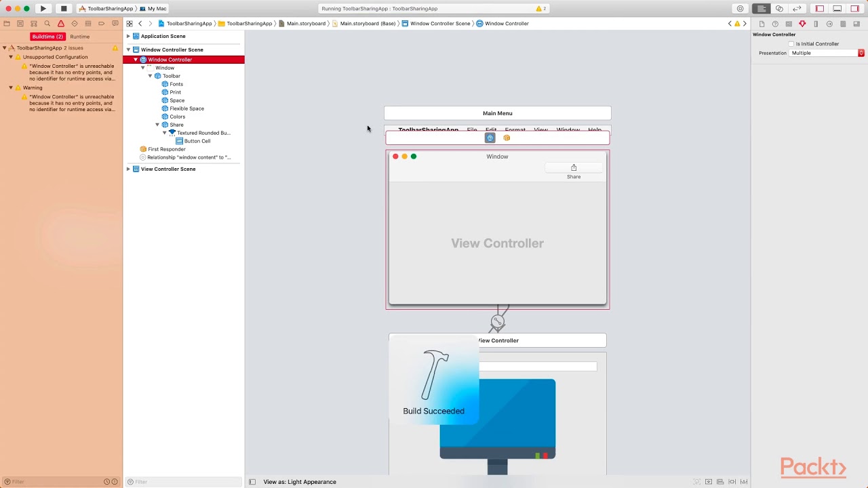Enable Is Initial Controller checkbox
This screenshot has height=488, width=868.
pyautogui.click(x=791, y=44)
